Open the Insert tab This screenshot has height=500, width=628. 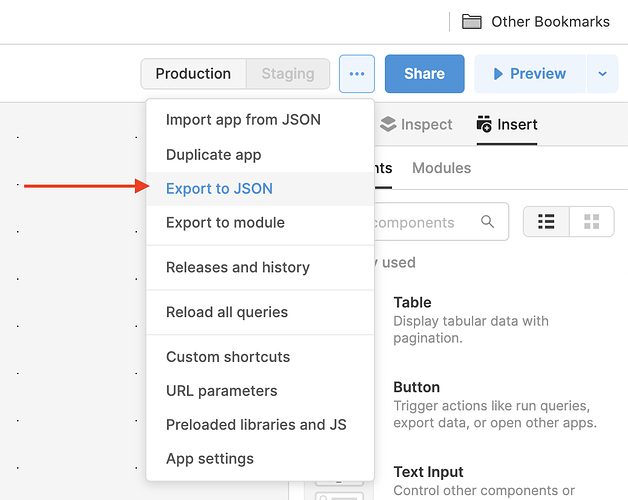(507, 125)
